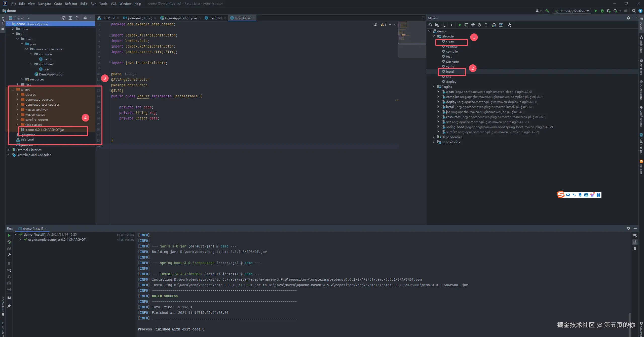Expand the Dependencies node in Maven
Image resolution: width=644 pixels, height=337 pixels.
(x=434, y=137)
